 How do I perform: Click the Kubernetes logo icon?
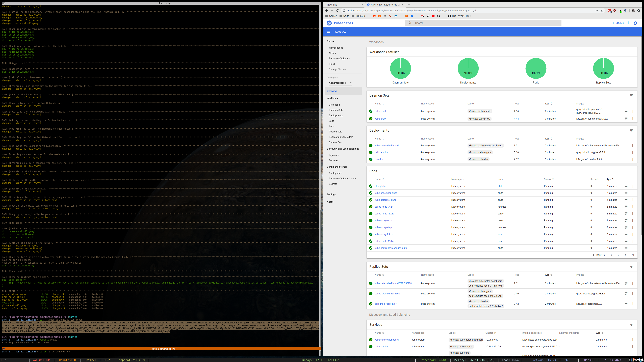click(x=329, y=23)
